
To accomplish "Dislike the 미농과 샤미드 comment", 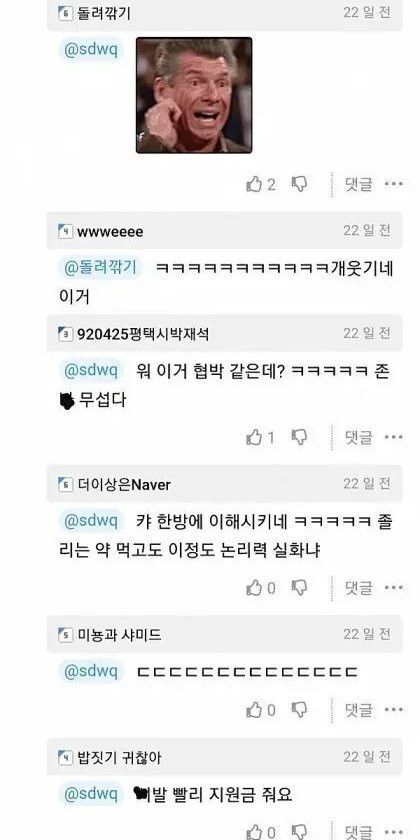I will pyautogui.click(x=299, y=710).
